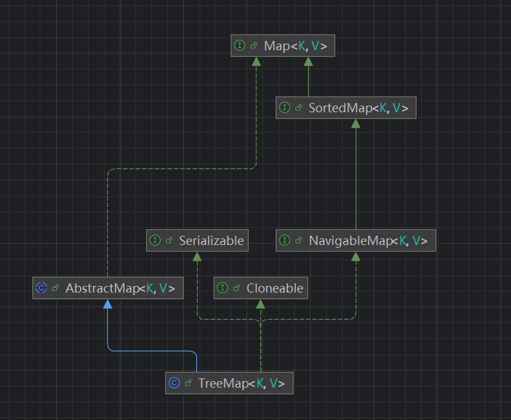The width and height of the screenshot is (511, 420).
Task: Click the visibility lock icon on TreeMap
Action: (x=188, y=383)
